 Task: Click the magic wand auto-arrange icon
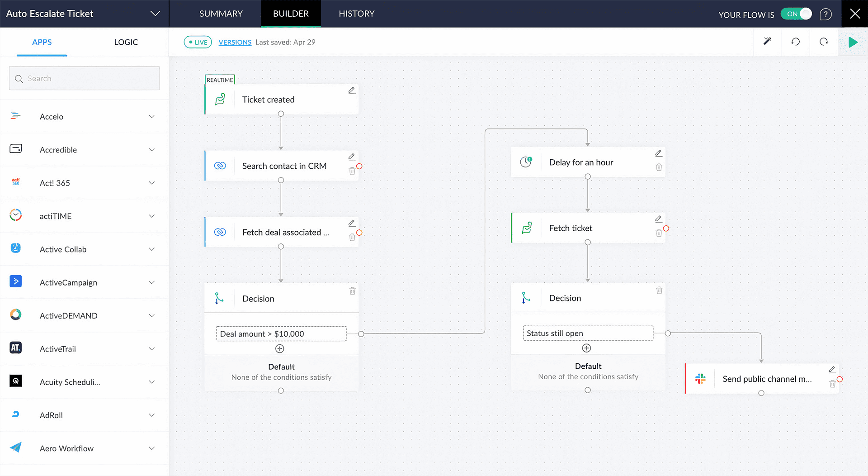click(x=767, y=42)
